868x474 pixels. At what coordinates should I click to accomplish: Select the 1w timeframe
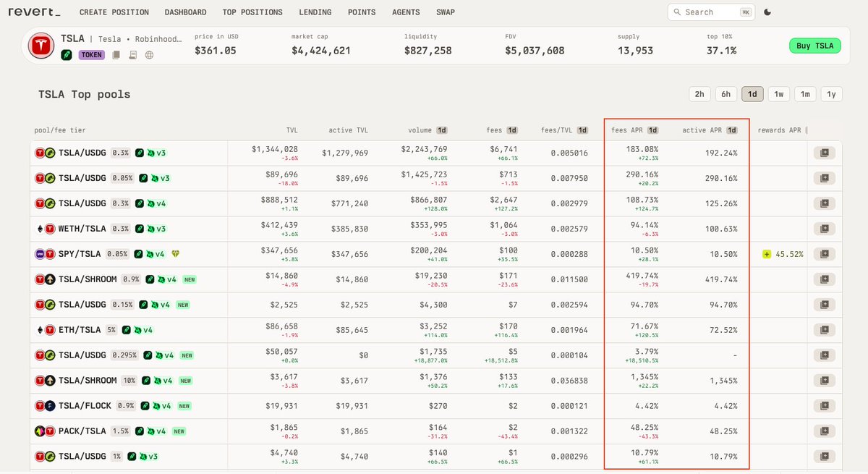click(x=778, y=94)
